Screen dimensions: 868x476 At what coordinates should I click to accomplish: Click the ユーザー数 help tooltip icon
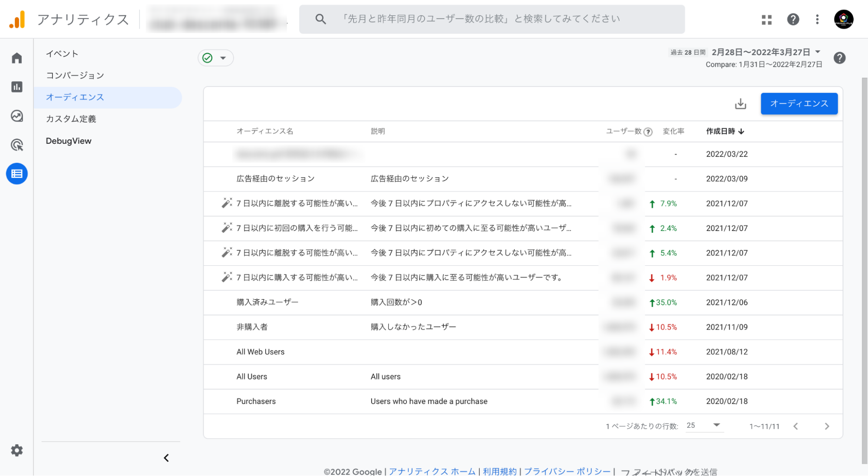click(x=648, y=132)
